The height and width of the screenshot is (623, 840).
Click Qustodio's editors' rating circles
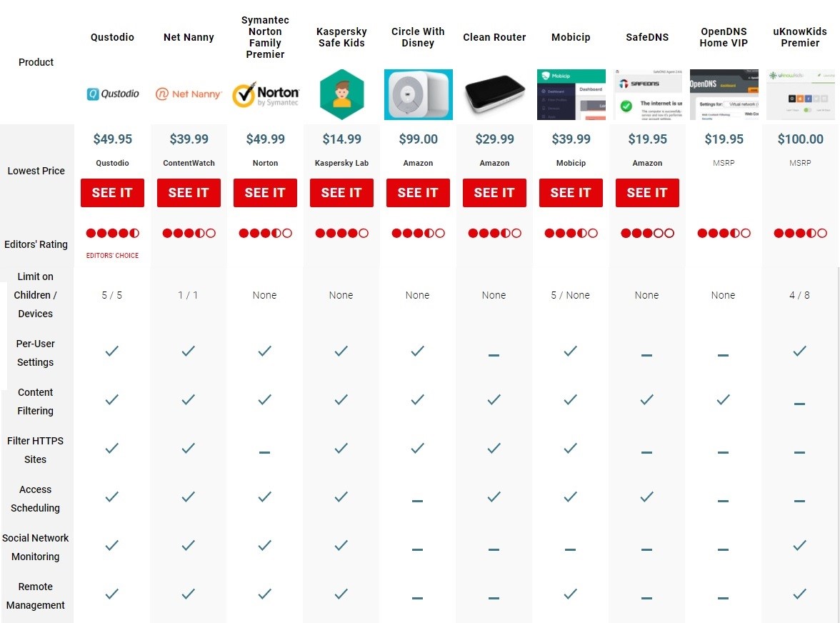click(113, 233)
